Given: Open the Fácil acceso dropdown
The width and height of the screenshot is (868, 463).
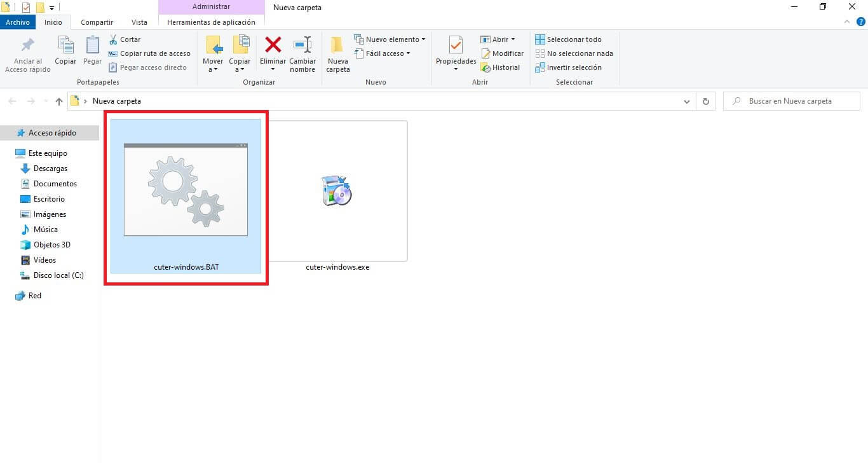Looking at the screenshot, I should tap(382, 53).
